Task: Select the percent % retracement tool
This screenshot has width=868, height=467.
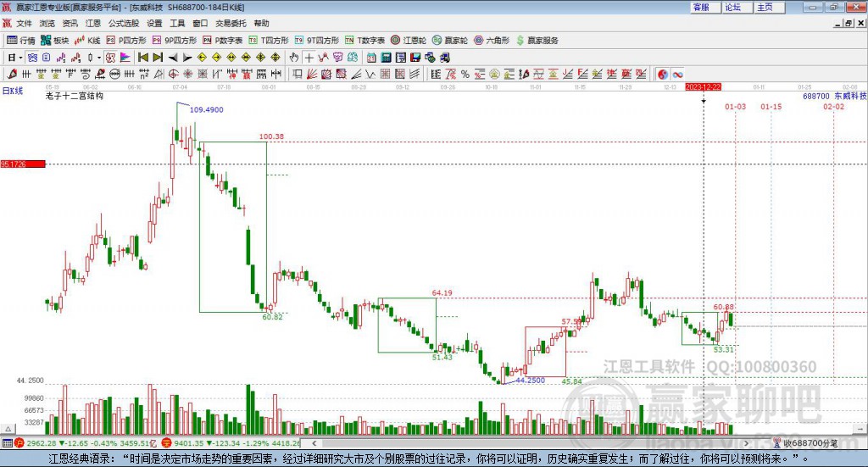Action: point(465,74)
